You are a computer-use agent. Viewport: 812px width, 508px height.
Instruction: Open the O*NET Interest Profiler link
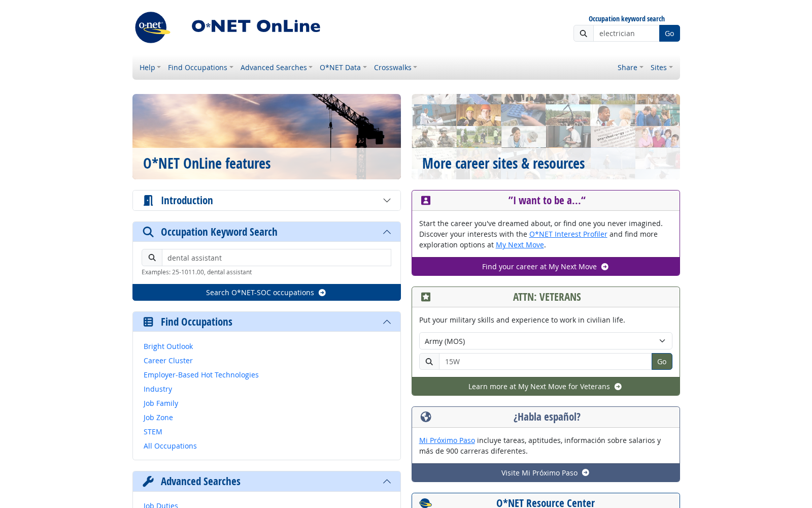tap(568, 234)
